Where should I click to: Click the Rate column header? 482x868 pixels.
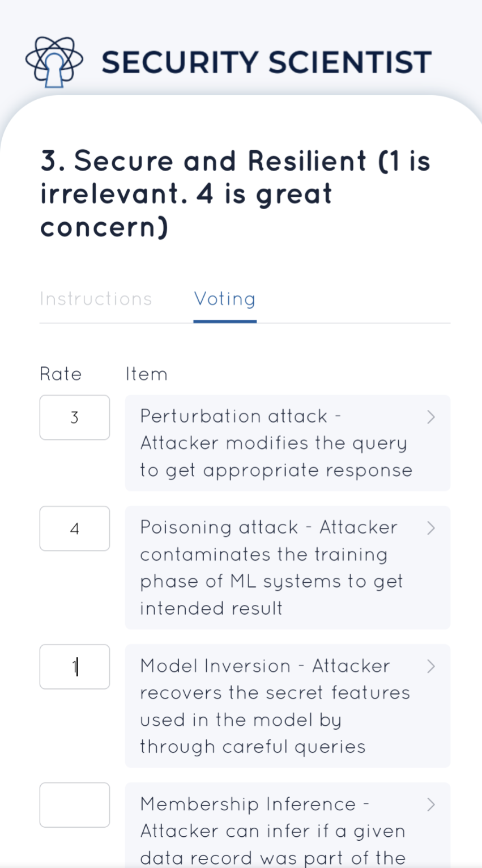pyautogui.click(x=61, y=374)
